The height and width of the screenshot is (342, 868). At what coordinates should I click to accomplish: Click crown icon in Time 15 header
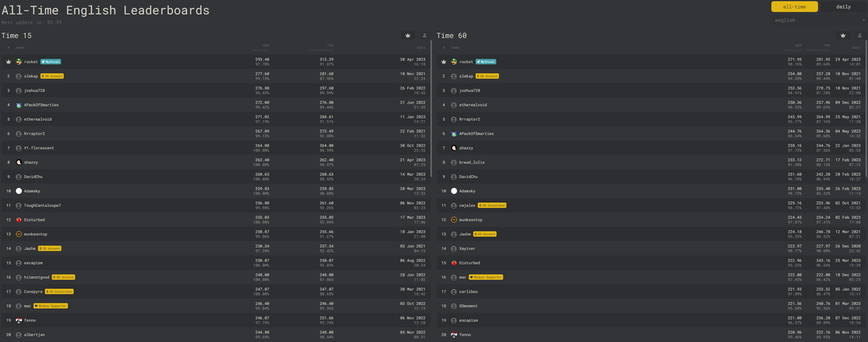pyautogui.click(x=408, y=35)
